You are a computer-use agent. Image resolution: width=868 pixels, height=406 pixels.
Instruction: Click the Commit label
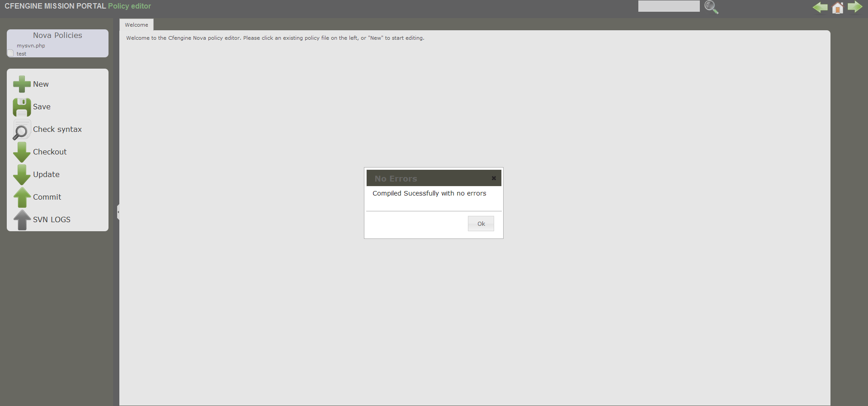coord(47,197)
